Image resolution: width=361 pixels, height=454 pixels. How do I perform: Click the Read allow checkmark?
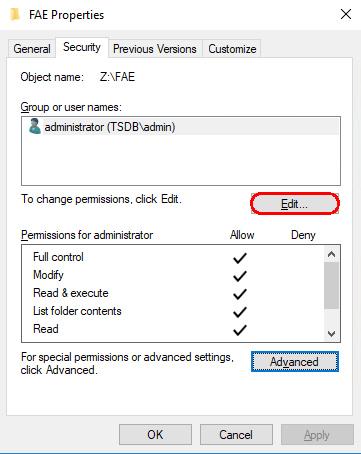click(240, 330)
